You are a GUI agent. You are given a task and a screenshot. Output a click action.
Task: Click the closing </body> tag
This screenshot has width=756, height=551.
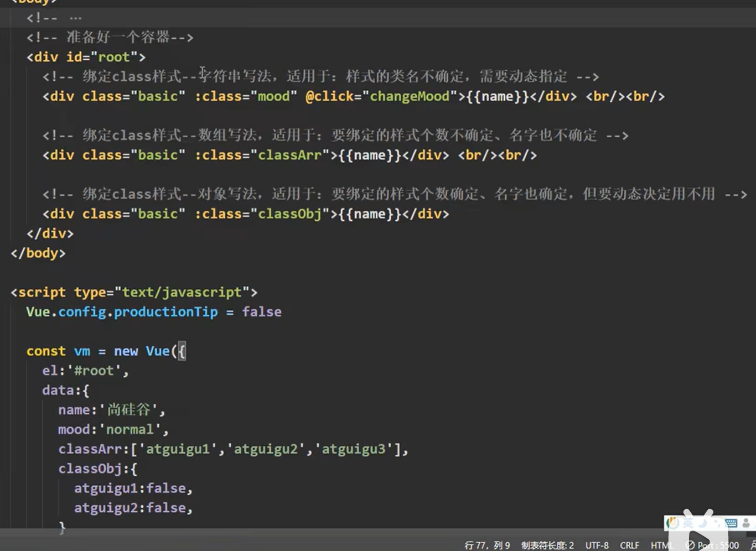[38, 253]
